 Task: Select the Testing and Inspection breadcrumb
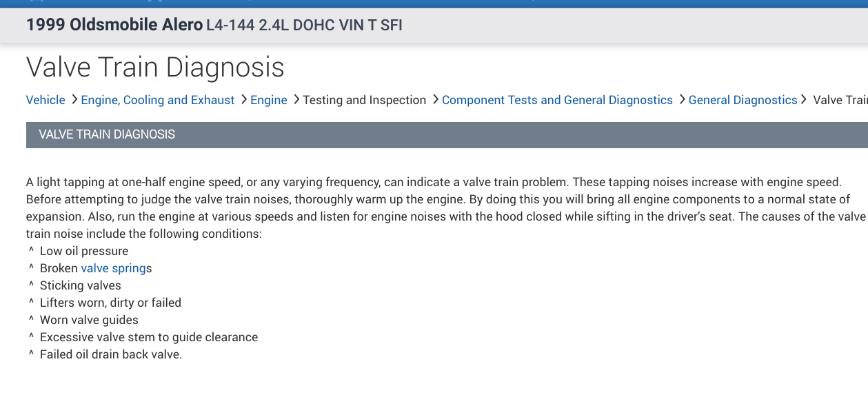point(365,100)
